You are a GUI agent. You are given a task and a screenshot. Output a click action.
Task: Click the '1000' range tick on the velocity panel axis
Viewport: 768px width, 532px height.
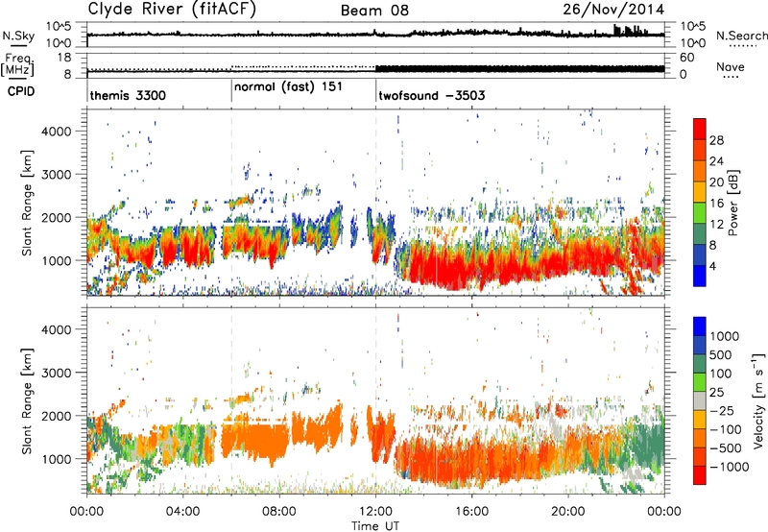56,459
